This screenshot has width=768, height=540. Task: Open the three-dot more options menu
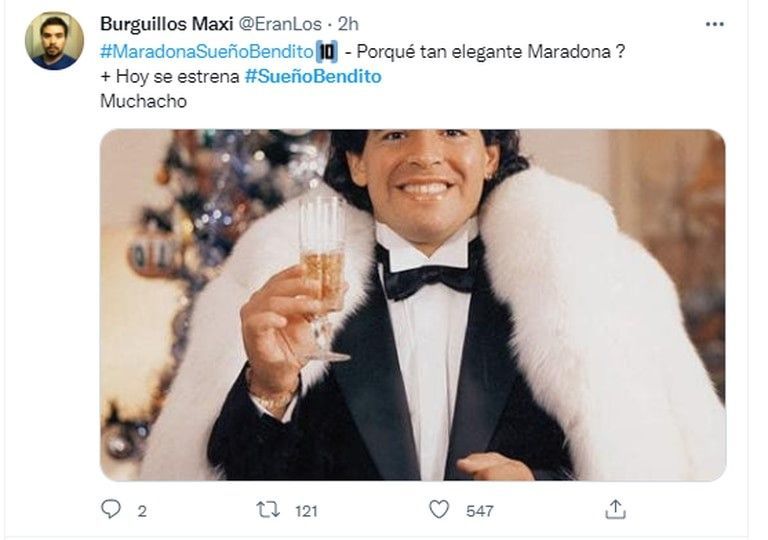(714, 24)
